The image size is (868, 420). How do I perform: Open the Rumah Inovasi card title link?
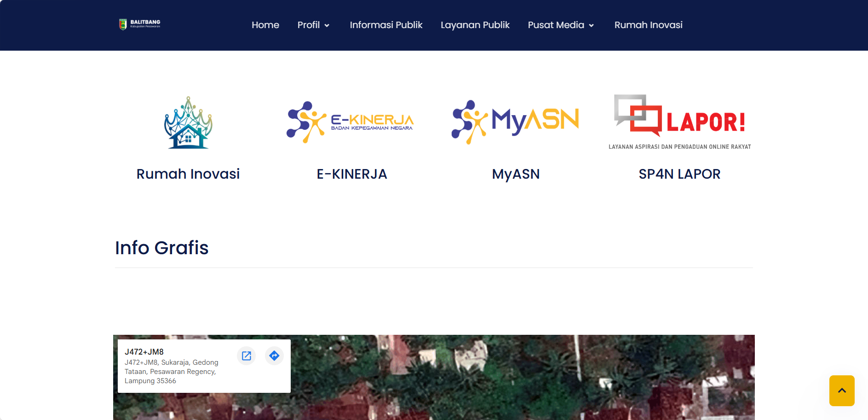pyautogui.click(x=188, y=174)
